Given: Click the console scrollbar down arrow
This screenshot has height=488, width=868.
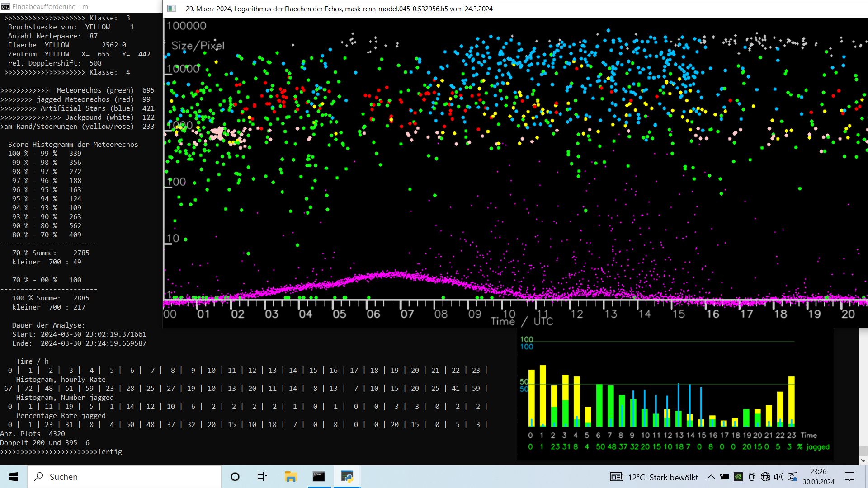Looking at the screenshot, I should [863, 460].
